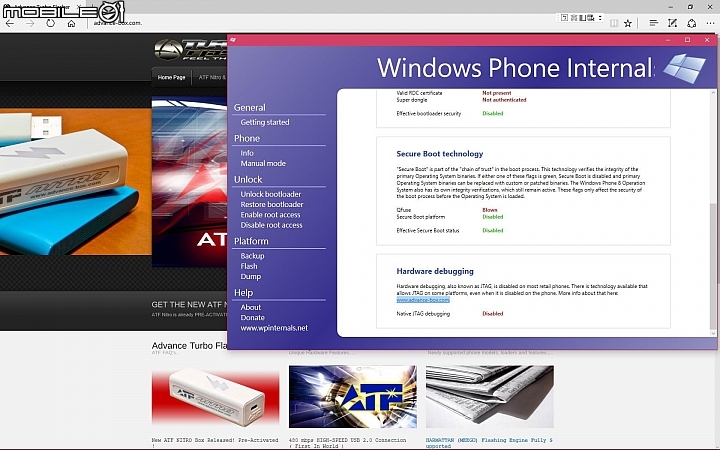Click Effective Secure Boot status value
Screen dimensions: 720x450
click(x=492, y=231)
